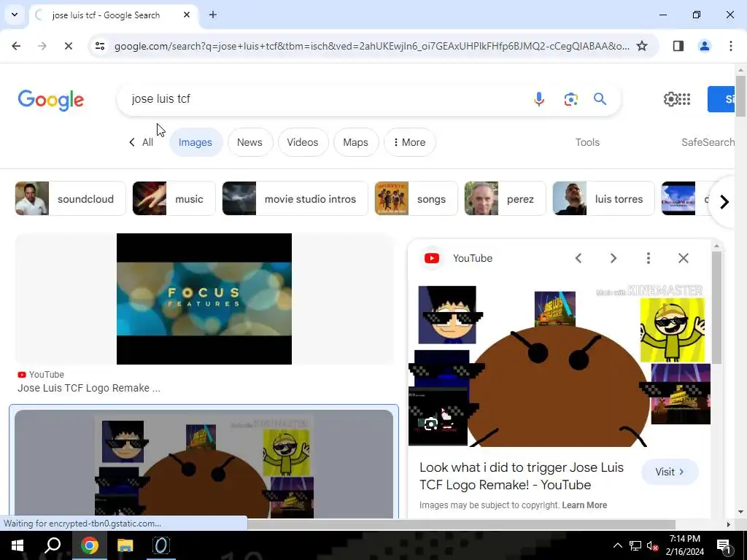The height and width of the screenshot is (560, 747).
Task: Show more suggestion chips with right arrow
Action: pyautogui.click(x=724, y=202)
